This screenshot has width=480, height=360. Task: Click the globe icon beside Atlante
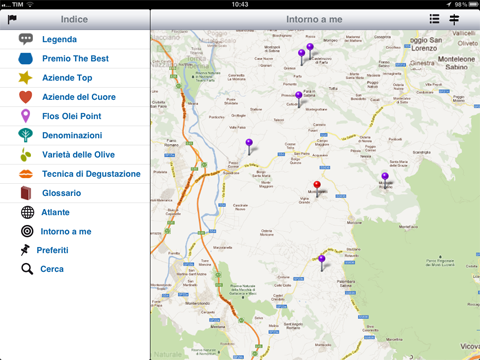(27, 212)
